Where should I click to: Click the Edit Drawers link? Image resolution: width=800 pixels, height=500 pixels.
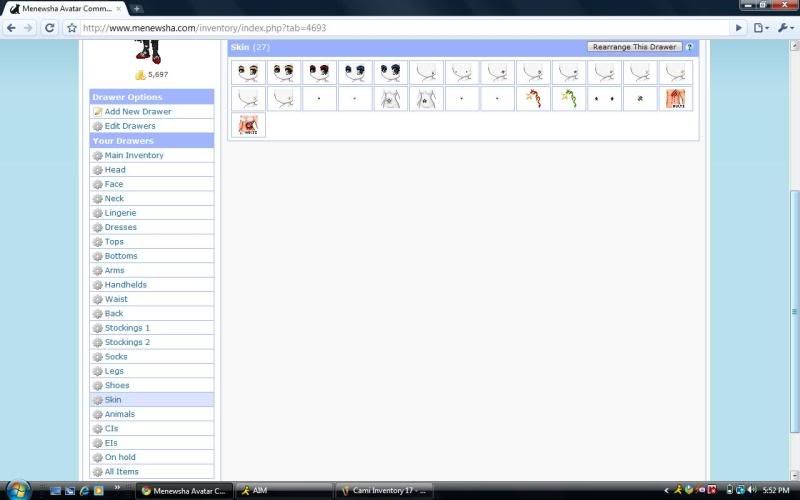130,126
